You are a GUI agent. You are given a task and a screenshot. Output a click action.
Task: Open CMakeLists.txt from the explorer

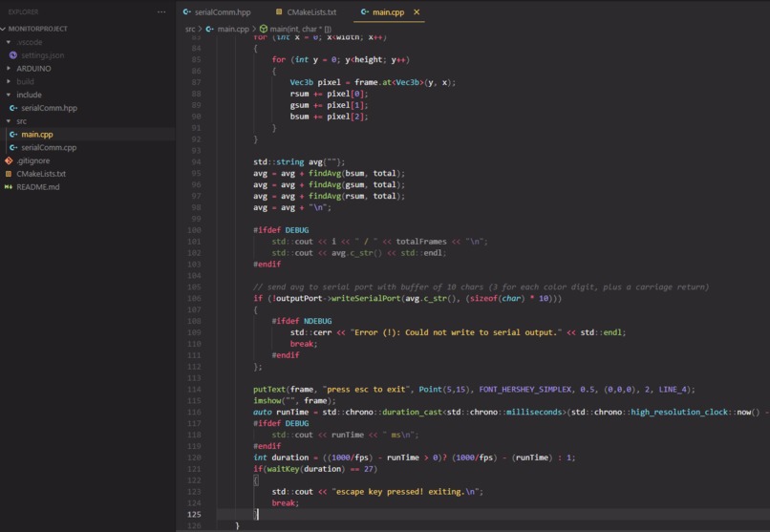[x=41, y=174]
